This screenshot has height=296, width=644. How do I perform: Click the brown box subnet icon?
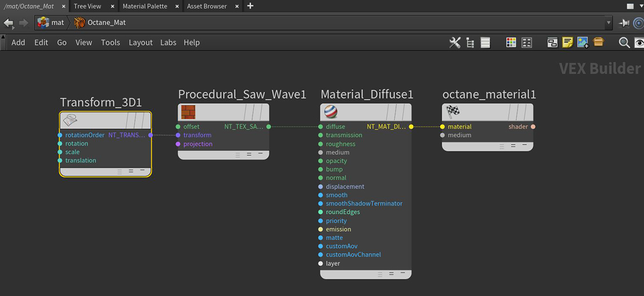click(598, 43)
